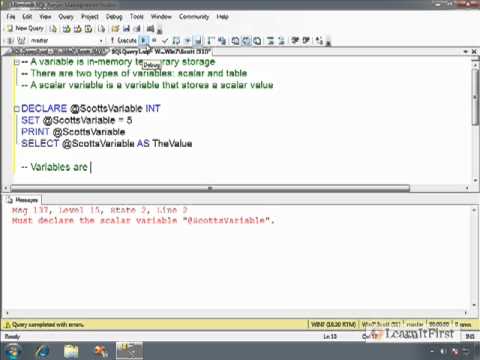The image size is (480, 360).
Task: Switch output to Results to Text
Action: (x=235, y=41)
